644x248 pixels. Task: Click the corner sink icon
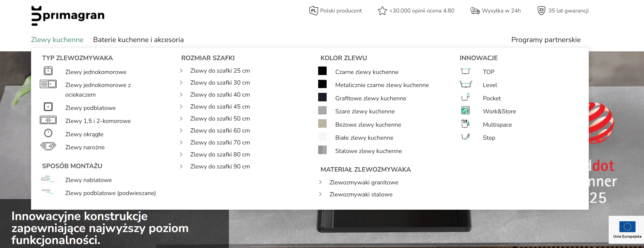click(x=48, y=146)
